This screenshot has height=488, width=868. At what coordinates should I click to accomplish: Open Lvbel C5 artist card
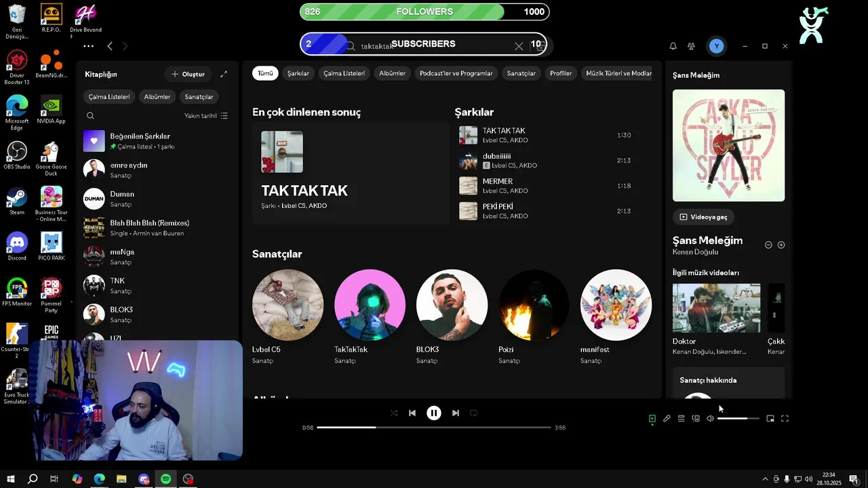[x=288, y=317]
